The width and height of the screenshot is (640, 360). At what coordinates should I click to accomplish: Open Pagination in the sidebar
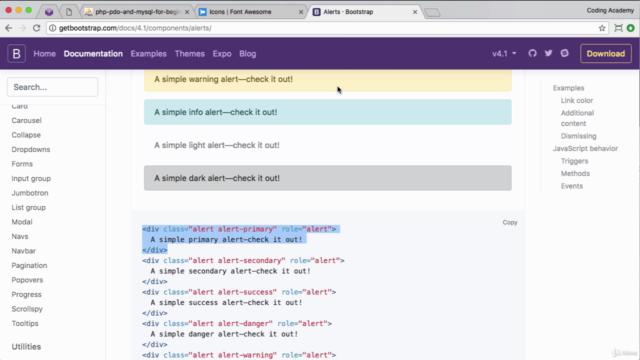point(29,265)
